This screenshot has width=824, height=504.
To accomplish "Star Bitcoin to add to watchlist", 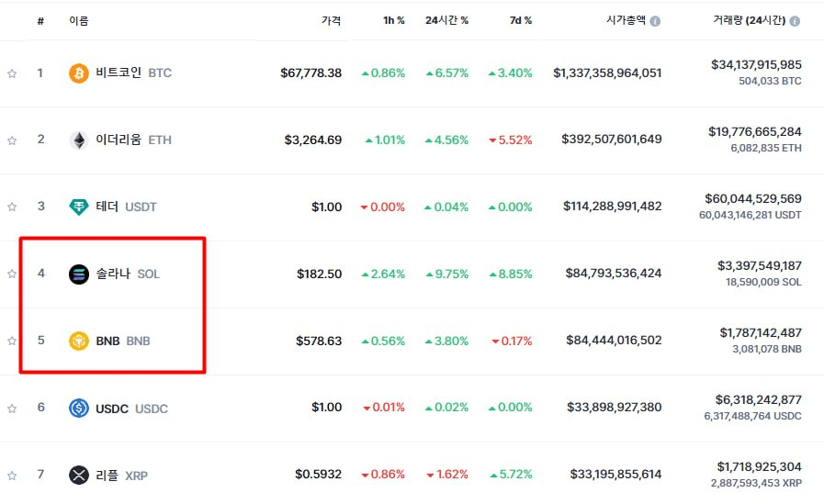I will (x=12, y=73).
